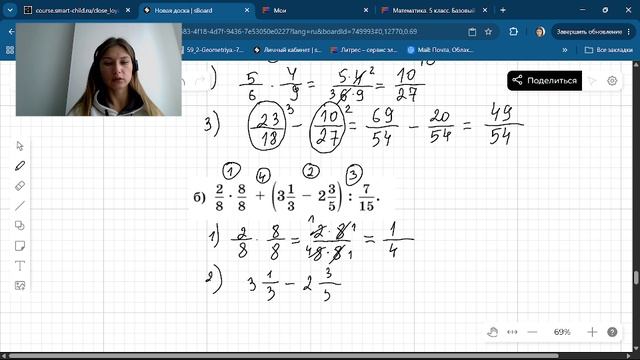Open the Литрес bookmark

click(x=364, y=50)
